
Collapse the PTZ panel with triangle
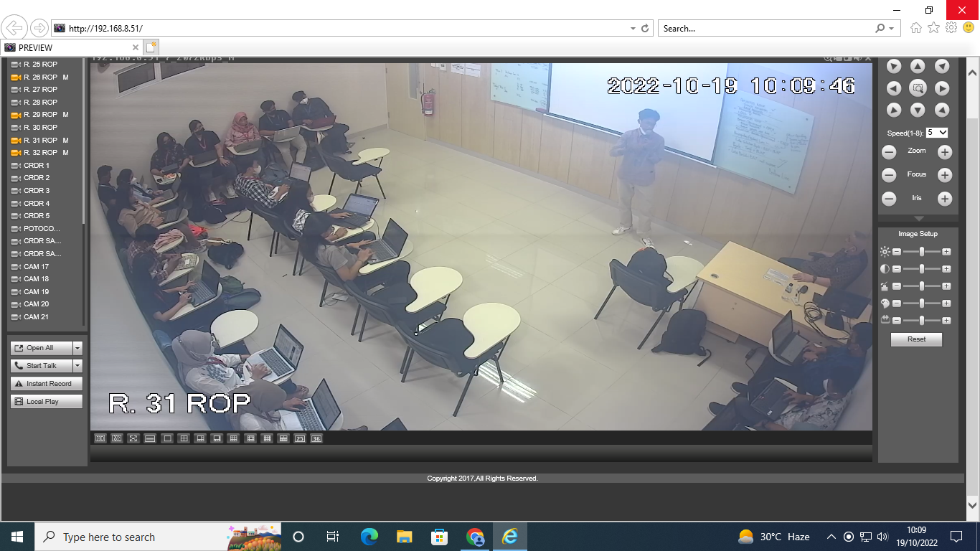(x=918, y=218)
